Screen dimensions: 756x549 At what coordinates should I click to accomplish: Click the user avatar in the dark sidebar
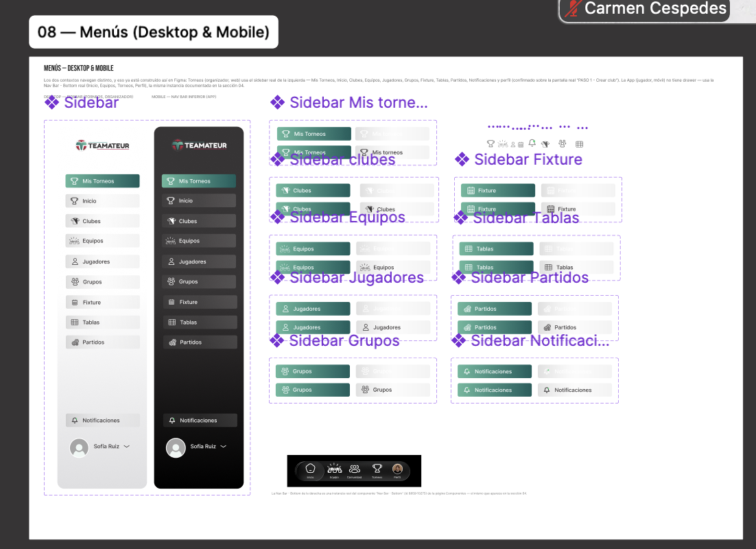(x=176, y=447)
